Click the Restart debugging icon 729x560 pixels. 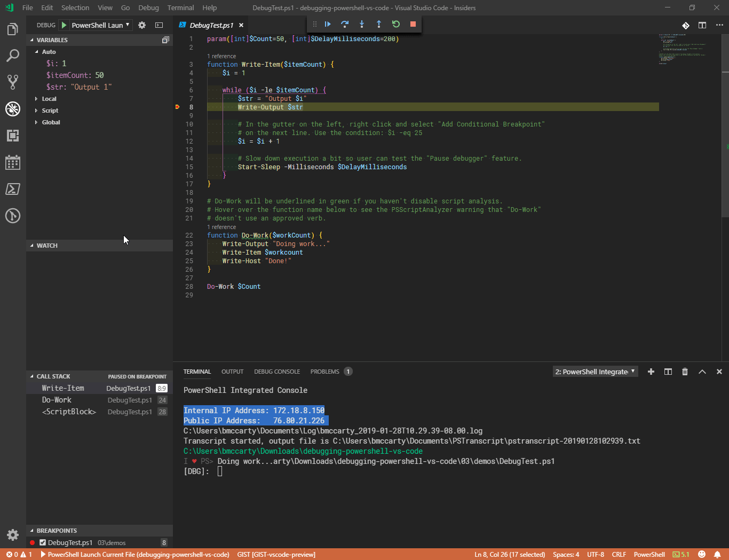(396, 24)
